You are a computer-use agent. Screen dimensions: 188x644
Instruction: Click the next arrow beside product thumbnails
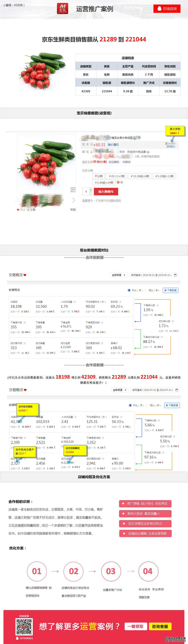tap(74, 200)
